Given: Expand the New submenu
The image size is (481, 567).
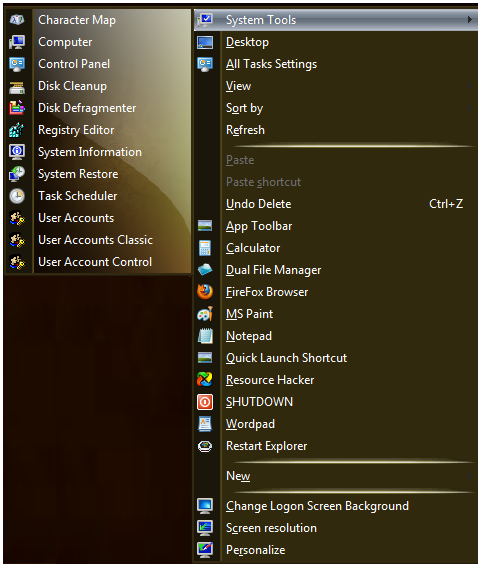Looking at the screenshot, I should click(469, 476).
